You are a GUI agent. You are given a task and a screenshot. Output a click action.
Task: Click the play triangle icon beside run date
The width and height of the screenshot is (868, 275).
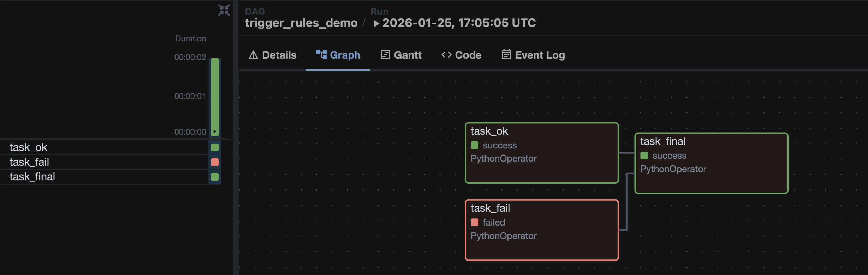(376, 23)
